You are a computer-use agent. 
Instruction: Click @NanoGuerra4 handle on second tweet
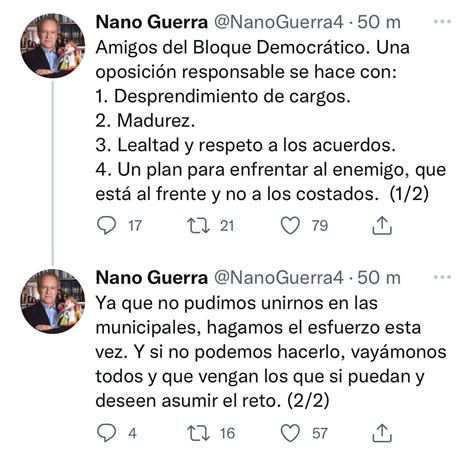tap(278, 277)
